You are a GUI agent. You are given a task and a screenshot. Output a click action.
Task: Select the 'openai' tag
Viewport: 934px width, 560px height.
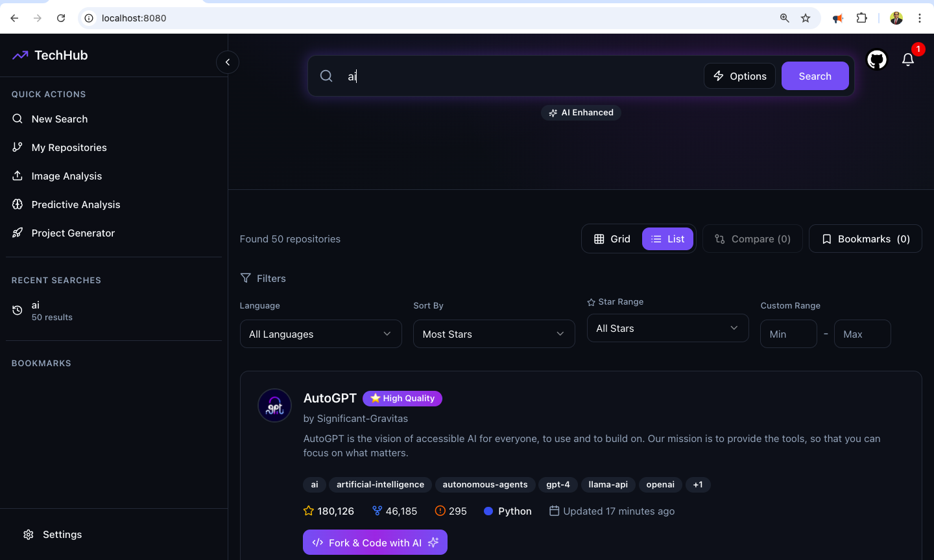coord(660,485)
